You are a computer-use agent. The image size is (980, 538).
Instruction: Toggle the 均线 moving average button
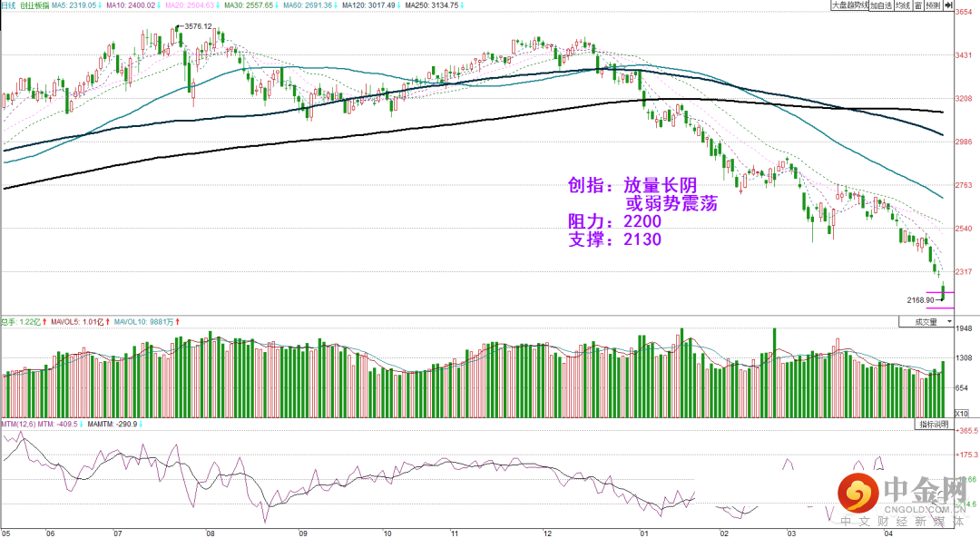[903, 5]
